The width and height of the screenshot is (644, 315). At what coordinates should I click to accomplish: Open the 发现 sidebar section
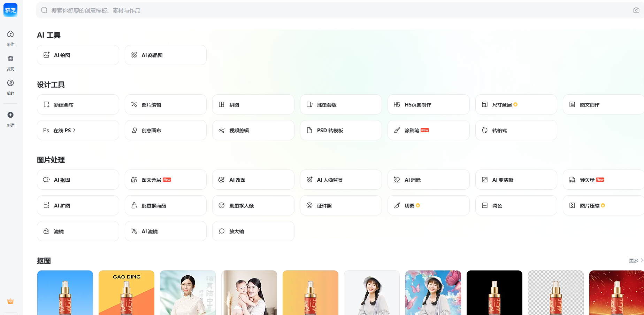tap(10, 63)
